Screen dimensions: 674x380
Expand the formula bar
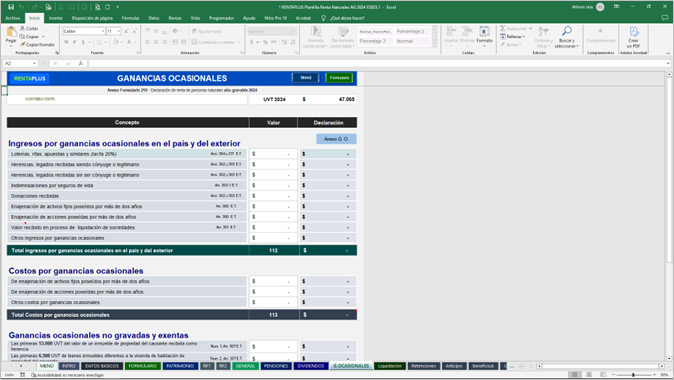point(668,63)
